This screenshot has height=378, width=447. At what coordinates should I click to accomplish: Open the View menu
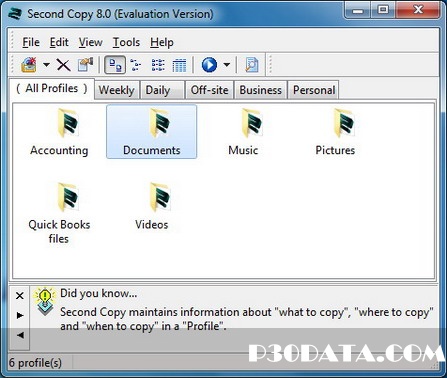tap(90, 42)
